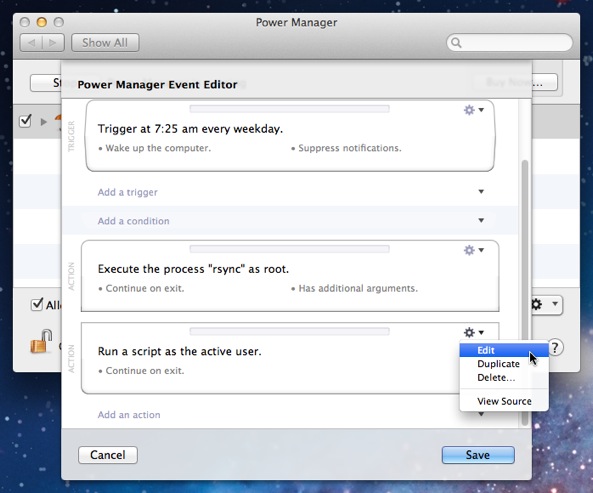Toggle the checkbox beside "All" at bottom left
The height and width of the screenshot is (493, 593).
[x=37, y=304]
